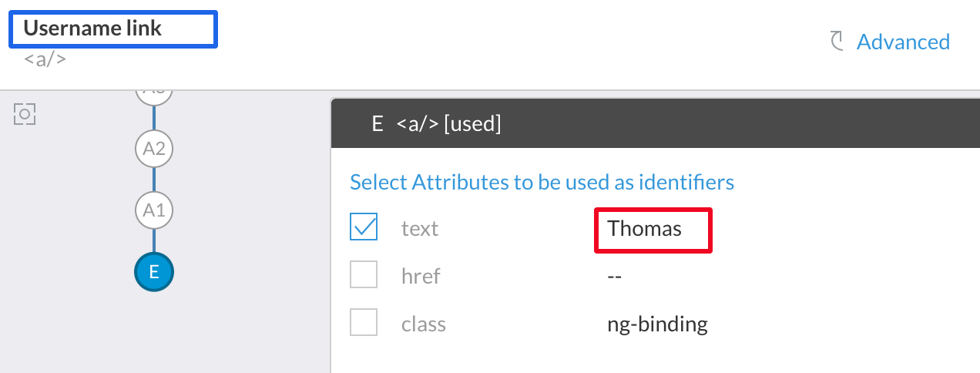
Task: Click Select Attributes to be used heading
Action: pos(542,183)
